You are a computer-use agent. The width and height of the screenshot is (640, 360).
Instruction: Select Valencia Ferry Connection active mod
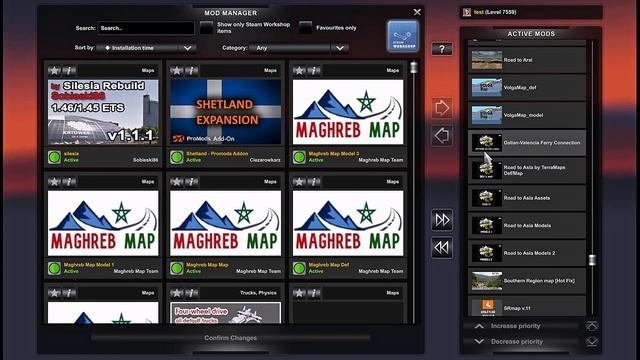pyautogui.click(x=527, y=143)
